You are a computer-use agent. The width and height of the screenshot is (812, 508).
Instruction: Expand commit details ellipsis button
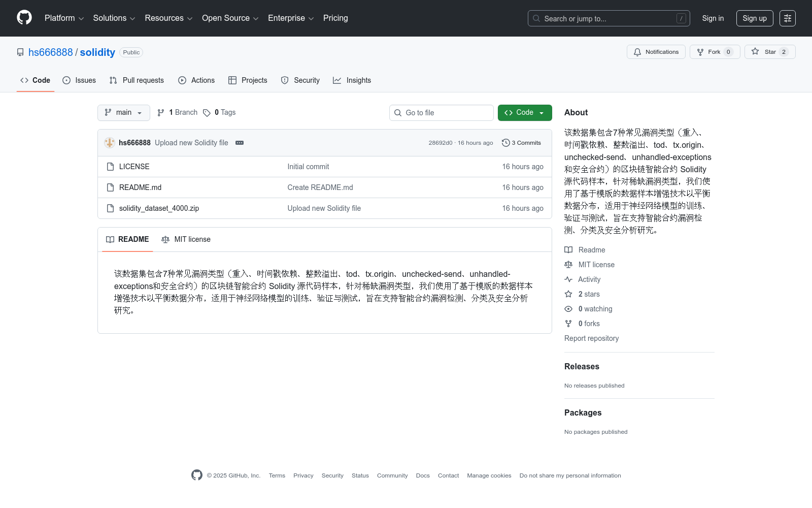(x=240, y=143)
